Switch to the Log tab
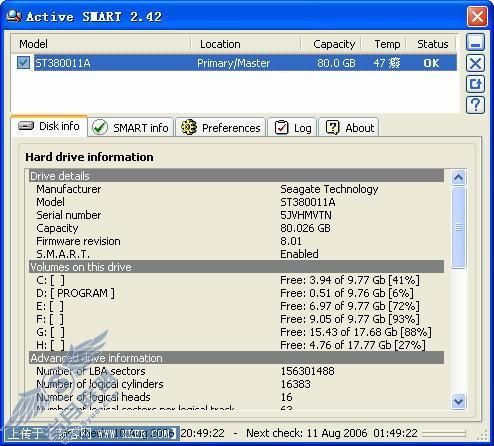The image size is (494, 446). (x=293, y=128)
